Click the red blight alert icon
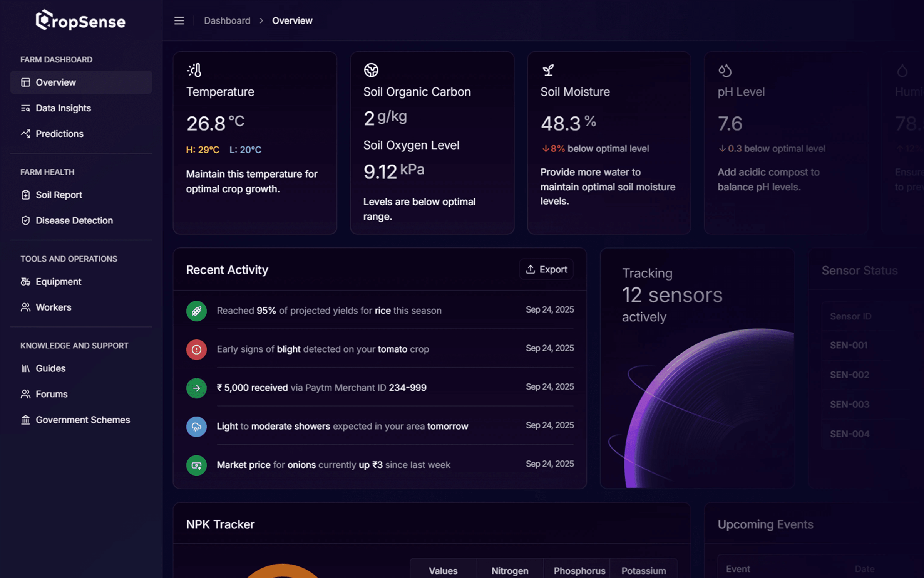 point(196,349)
